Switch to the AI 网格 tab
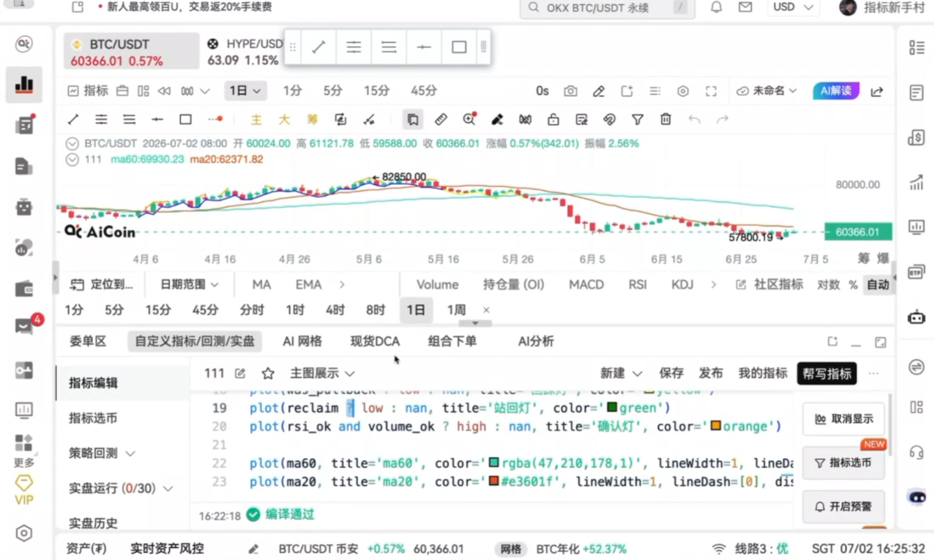The width and height of the screenshot is (934, 560). 302,342
